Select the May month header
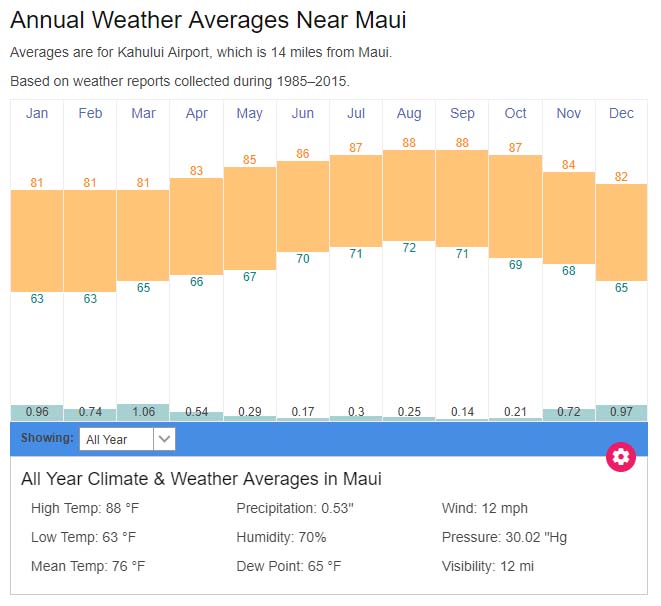This screenshot has height=606, width=661. pyautogui.click(x=250, y=113)
